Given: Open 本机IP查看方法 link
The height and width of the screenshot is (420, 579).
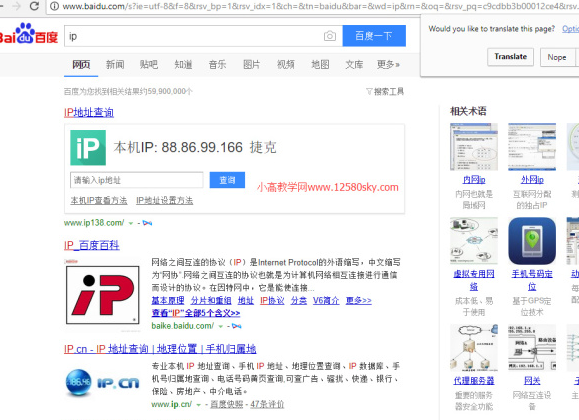Looking at the screenshot, I should (x=99, y=201).
